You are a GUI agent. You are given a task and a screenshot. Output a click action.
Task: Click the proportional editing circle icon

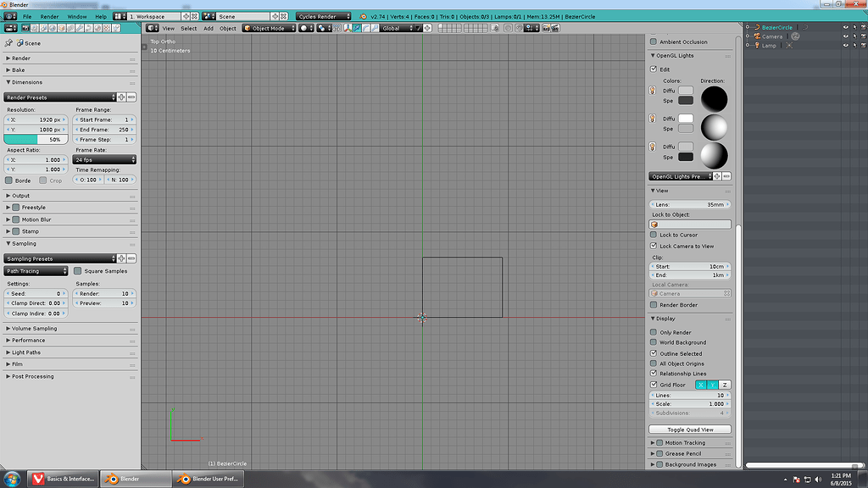(x=508, y=28)
